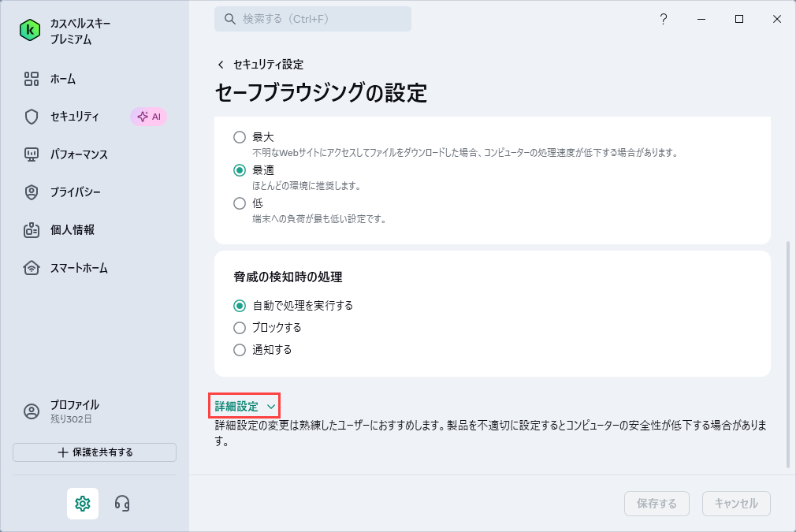Screen dimensions: 796x532
Task: Click the 残り302日 subscription text
Action: (x=71, y=419)
